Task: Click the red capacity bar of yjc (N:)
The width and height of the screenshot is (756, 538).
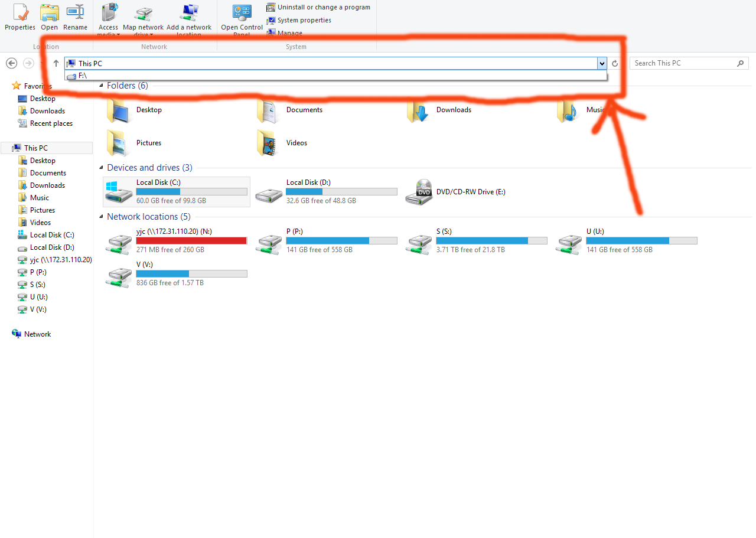Action: click(191, 241)
